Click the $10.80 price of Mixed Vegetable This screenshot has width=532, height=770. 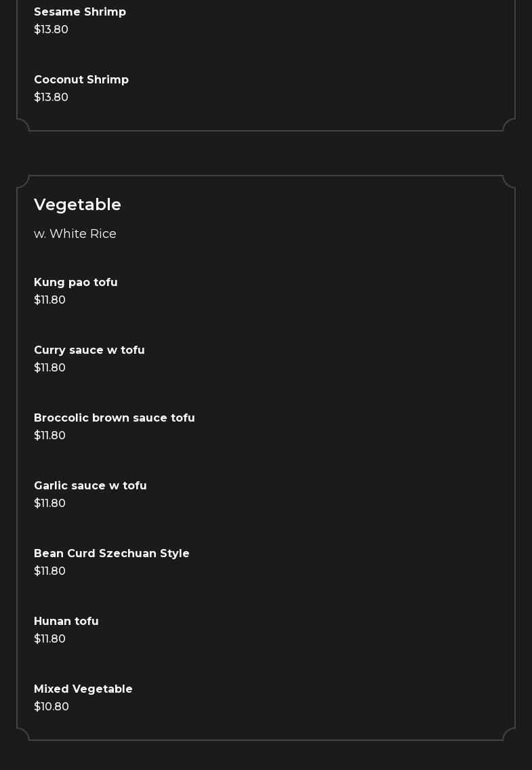pos(52,707)
